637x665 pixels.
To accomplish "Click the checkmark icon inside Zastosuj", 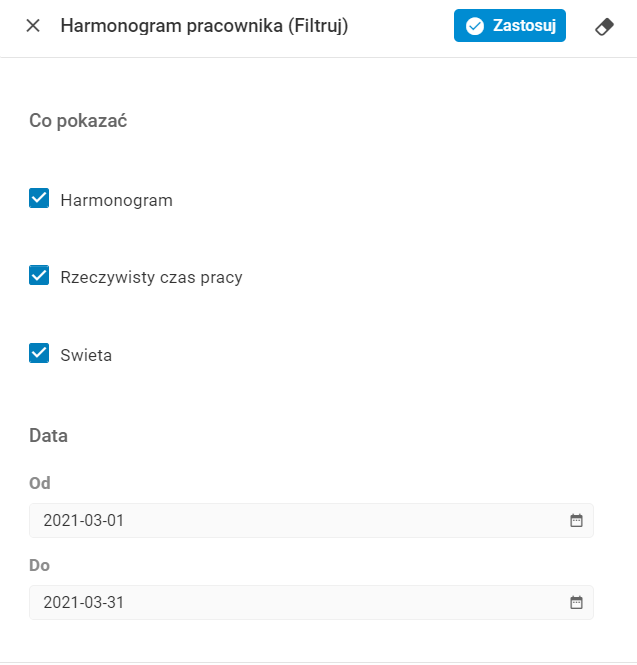I will click(475, 26).
